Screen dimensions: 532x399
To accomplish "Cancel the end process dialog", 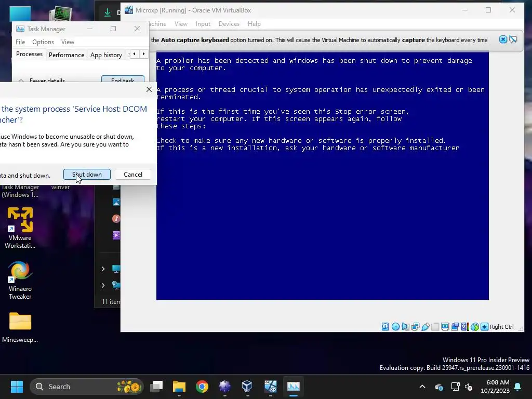I will 133,175.
